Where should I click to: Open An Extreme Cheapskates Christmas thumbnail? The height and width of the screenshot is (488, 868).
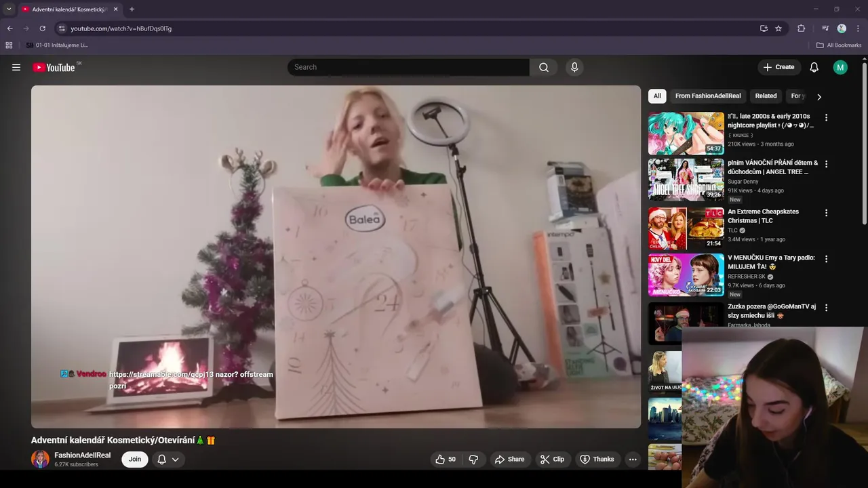tap(686, 228)
